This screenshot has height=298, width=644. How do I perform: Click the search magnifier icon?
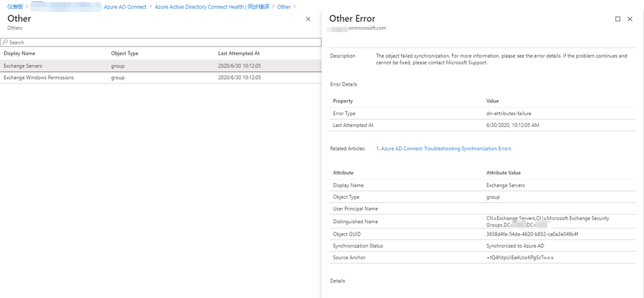tap(5, 42)
